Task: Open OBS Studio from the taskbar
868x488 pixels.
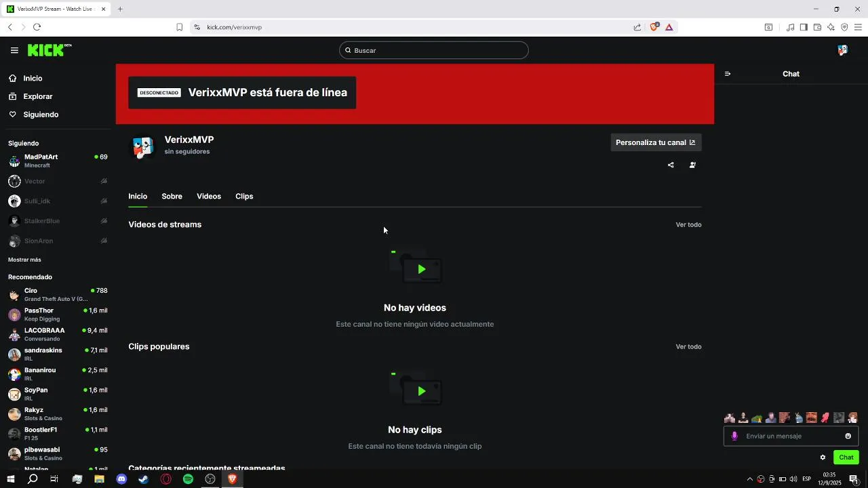Action: (x=210, y=479)
